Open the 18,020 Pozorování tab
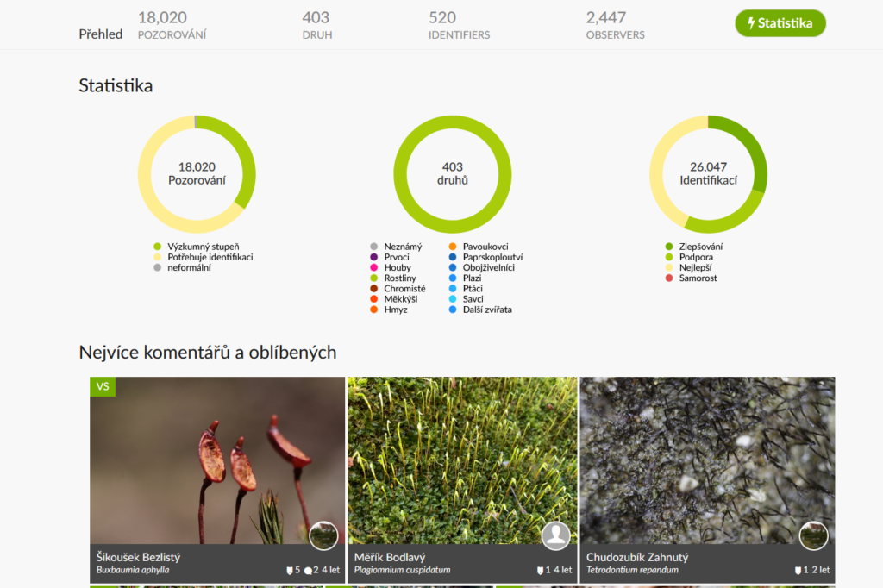Image resolution: width=883 pixels, height=588 pixels. coord(172,25)
